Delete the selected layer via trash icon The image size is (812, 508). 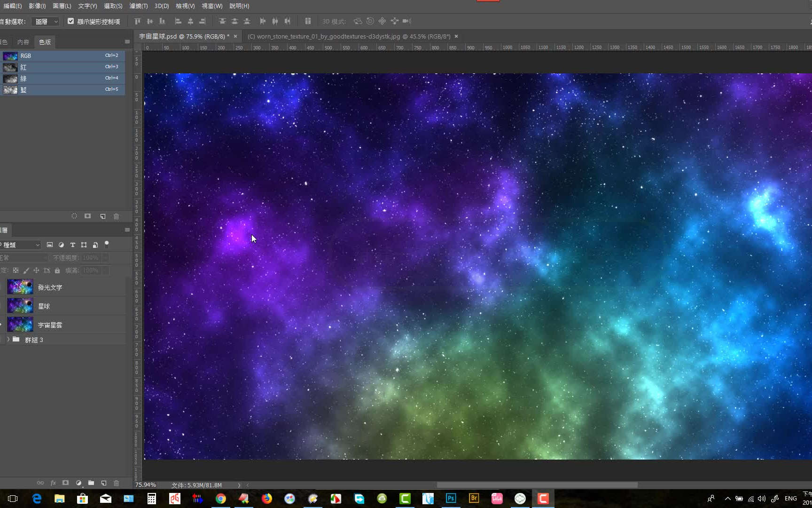(117, 483)
